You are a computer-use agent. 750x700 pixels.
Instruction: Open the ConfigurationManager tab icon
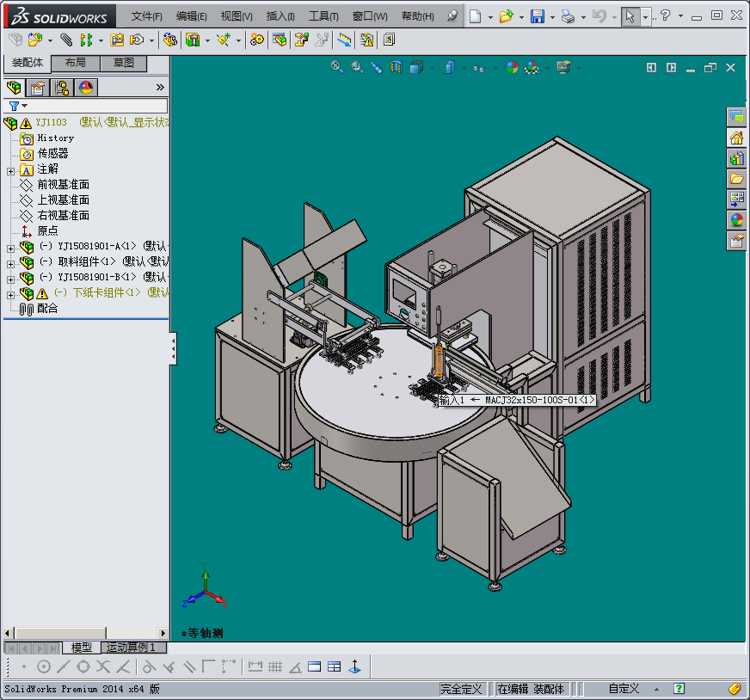pyautogui.click(x=62, y=87)
